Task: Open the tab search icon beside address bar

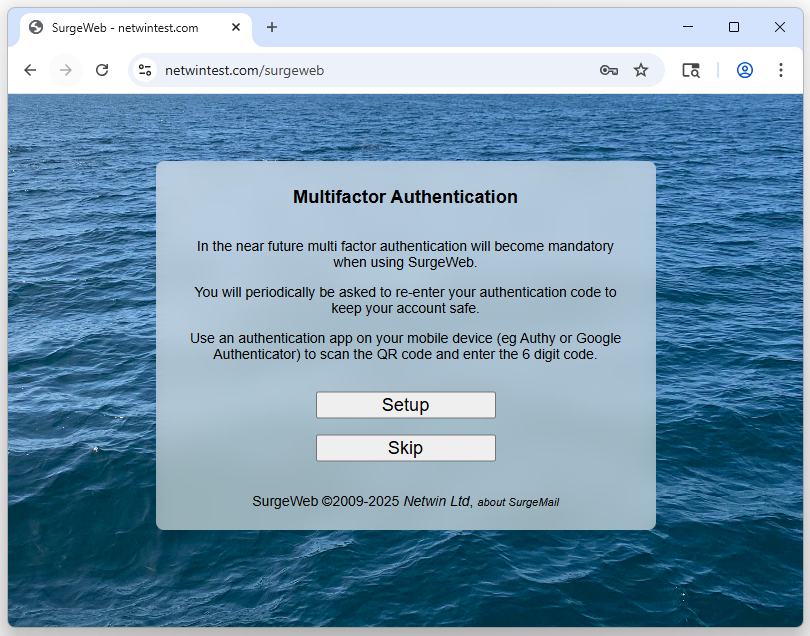Action: point(691,70)
